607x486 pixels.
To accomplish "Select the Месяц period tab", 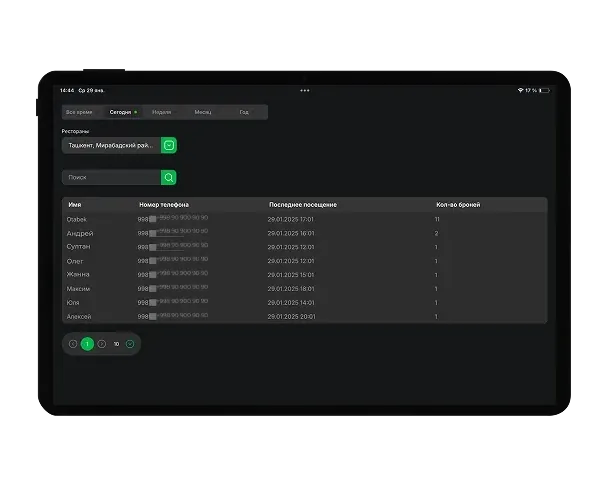I will (203, 112).
